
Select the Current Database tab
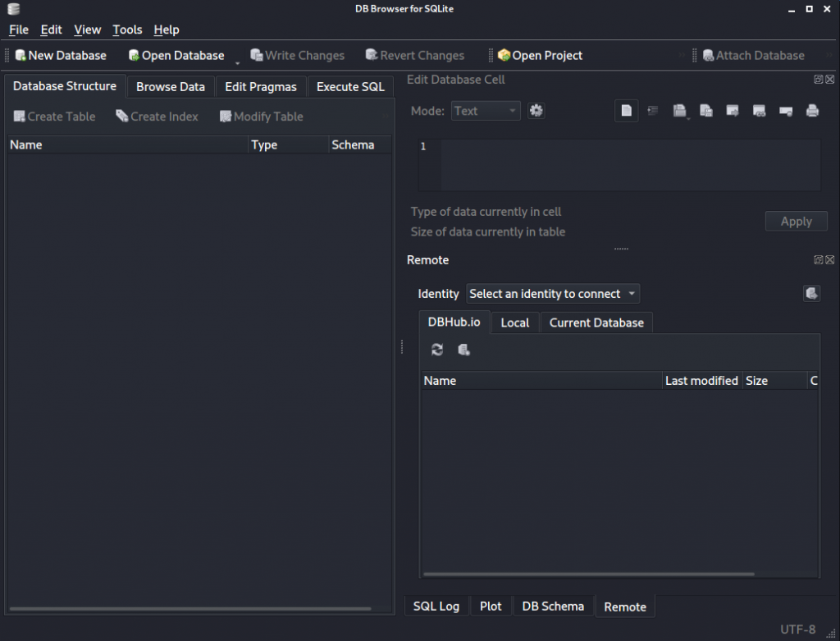pyautogui.click(x=596, y=323)
